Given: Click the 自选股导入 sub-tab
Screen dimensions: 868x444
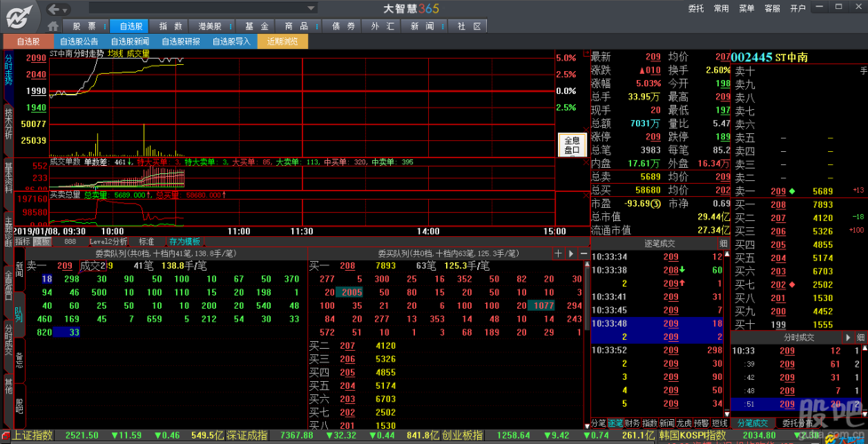Looking at the screenshot, I should 231,42.
